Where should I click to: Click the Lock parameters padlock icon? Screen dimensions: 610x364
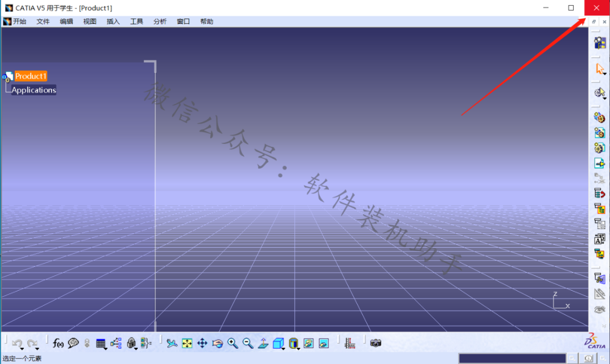(x=131, y=343)
